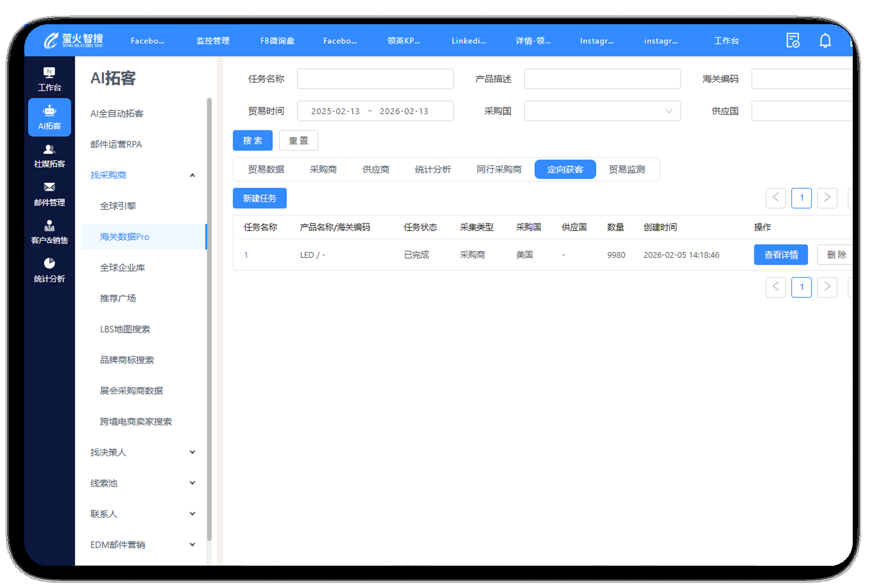Select 全球企业库 in the side menu

(x=123, y=268)
